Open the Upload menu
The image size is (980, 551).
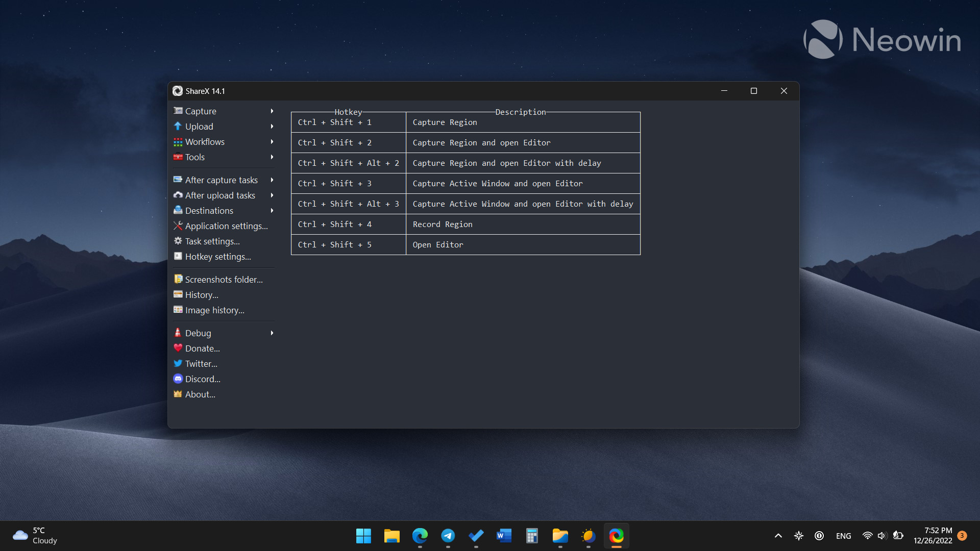click(224, 127)
